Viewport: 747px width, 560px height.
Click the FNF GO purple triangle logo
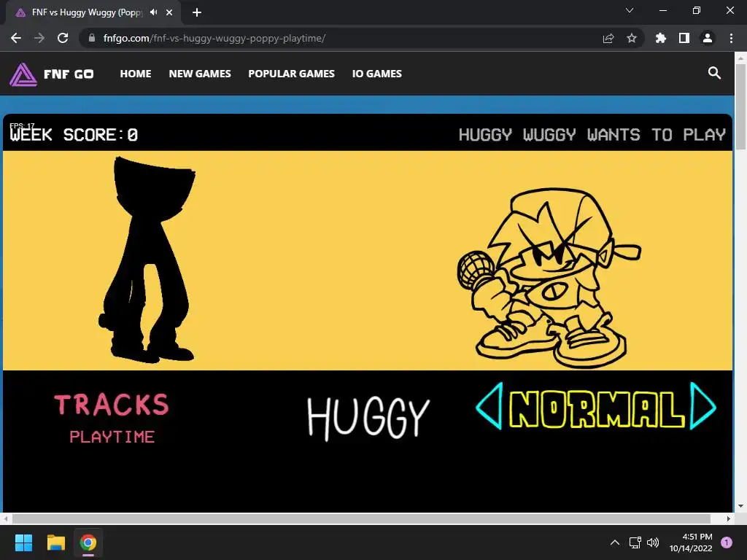pyautogui.click(x=23, y=74)
